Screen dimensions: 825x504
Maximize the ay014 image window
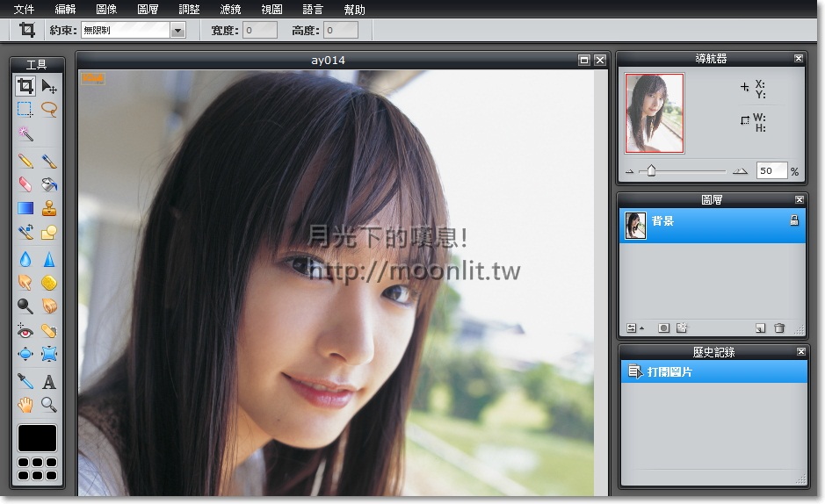pos(584,60)
